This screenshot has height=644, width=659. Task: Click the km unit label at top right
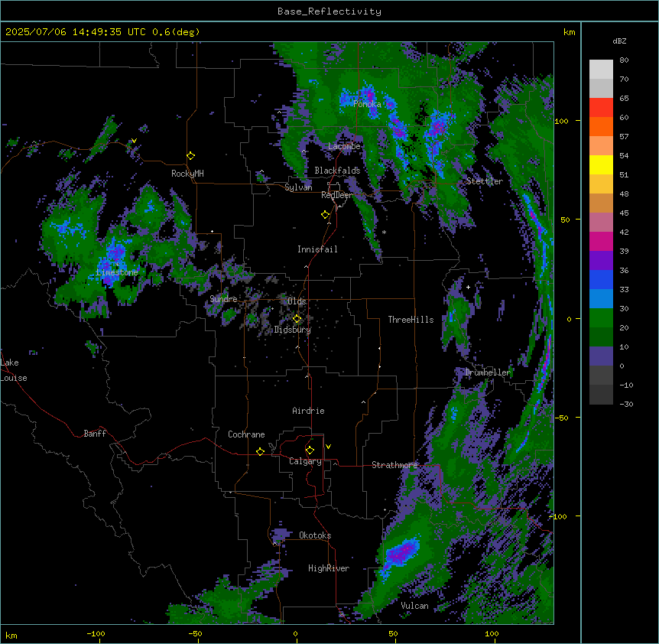tap(569, 32)
